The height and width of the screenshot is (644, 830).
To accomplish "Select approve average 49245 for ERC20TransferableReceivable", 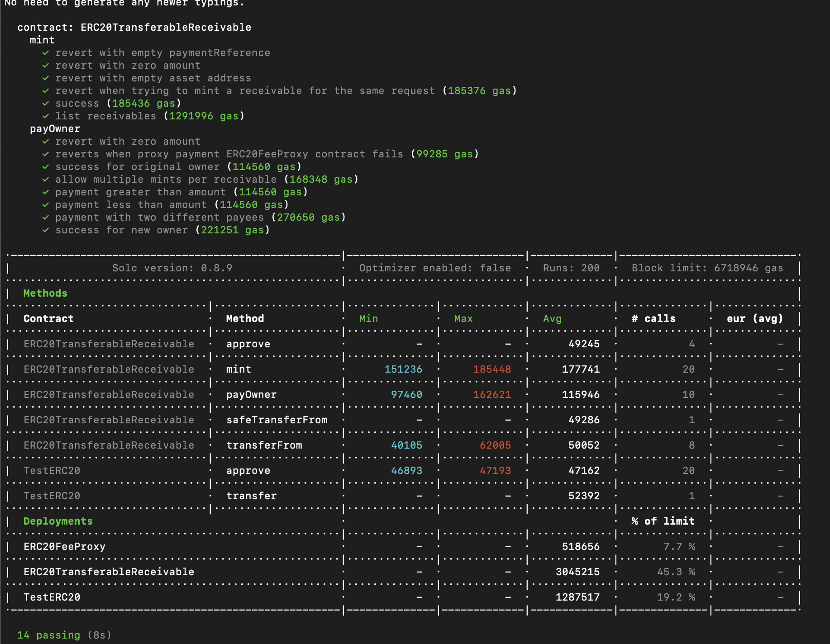I will click(x=584, y=344).
